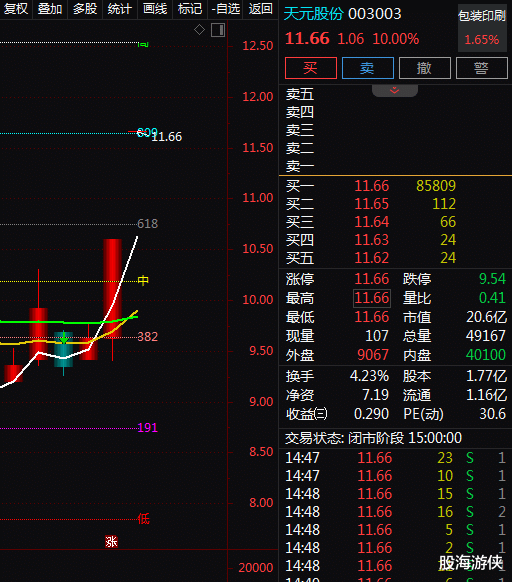Click the boxed 最高 value 11.66
512x582 pixels.
tap(372, 298)
